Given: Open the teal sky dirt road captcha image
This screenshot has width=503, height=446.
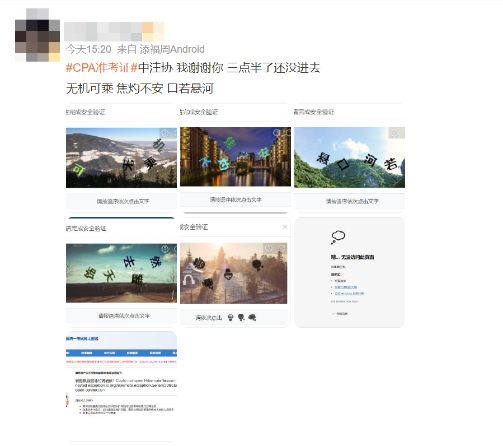Looking at the screenshot, I should click(121, 272).
